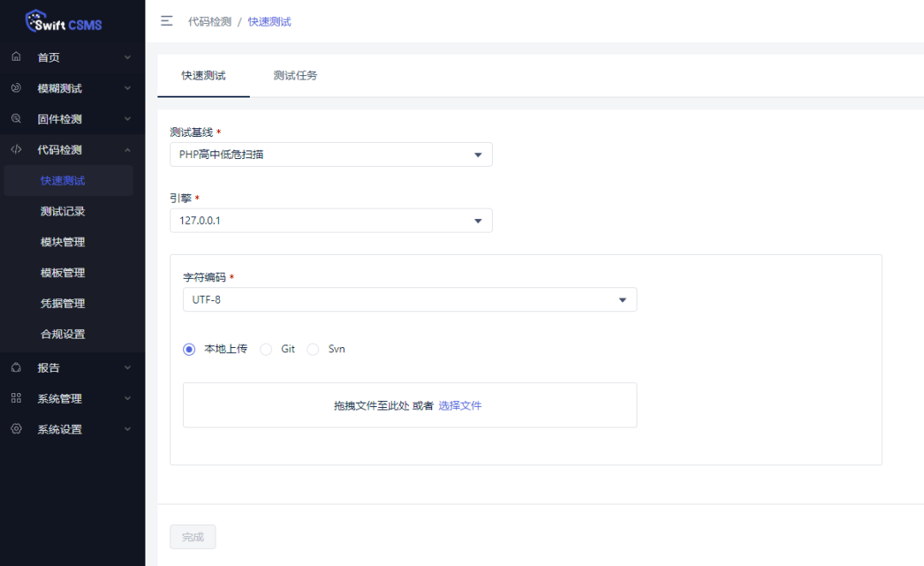This screenshot has width=924, height=566.
Task: Click the 报告 sidebar icon
Action: pos(16,368)
